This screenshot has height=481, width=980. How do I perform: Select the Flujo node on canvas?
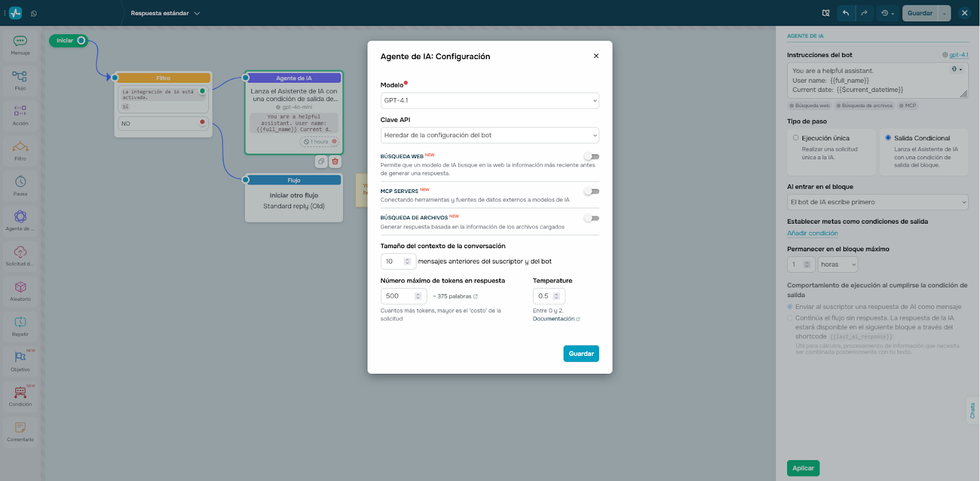click(x=294, y=197)
